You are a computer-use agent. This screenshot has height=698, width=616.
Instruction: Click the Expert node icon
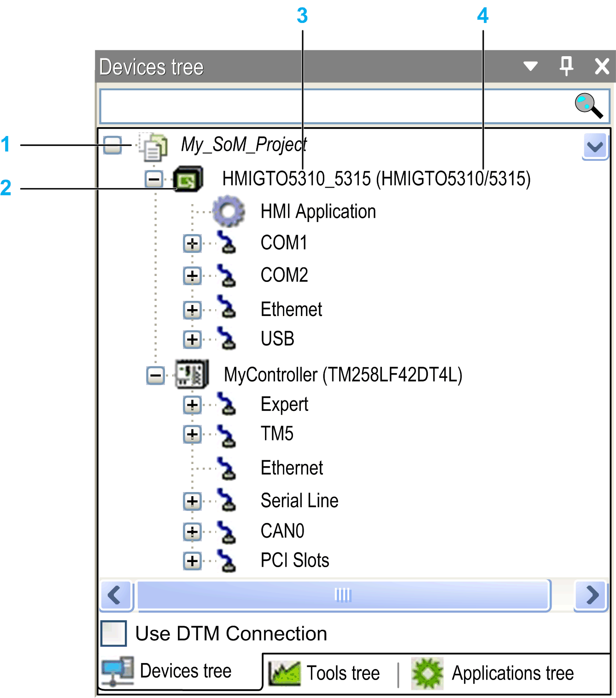coord(226,404)
